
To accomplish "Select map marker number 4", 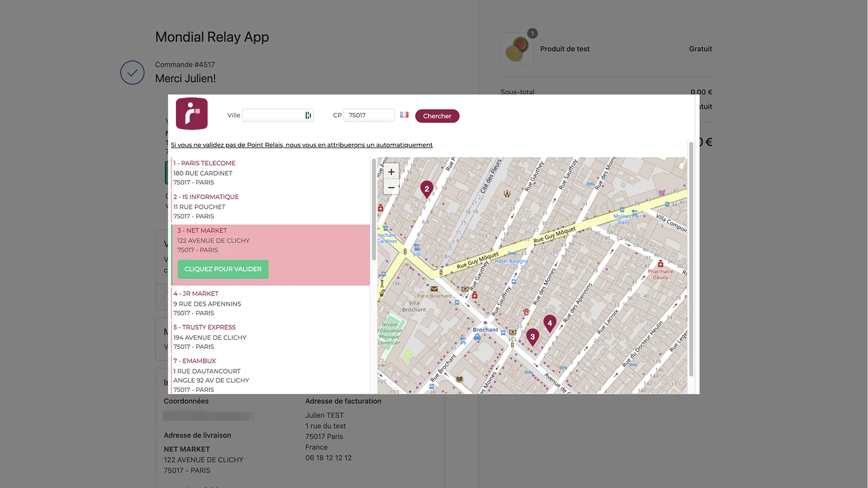I will click(x=550, y=323).
